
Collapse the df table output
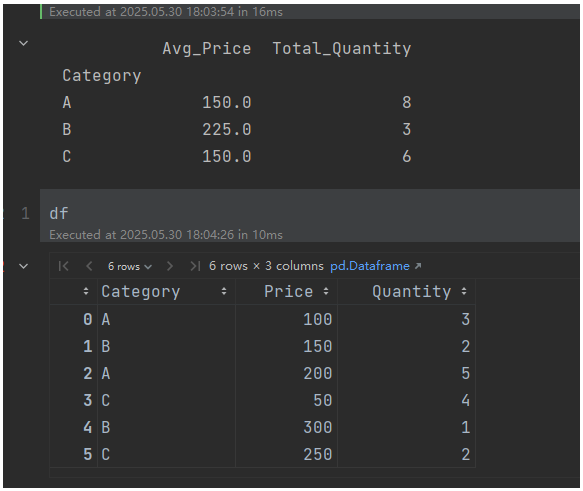23,266
